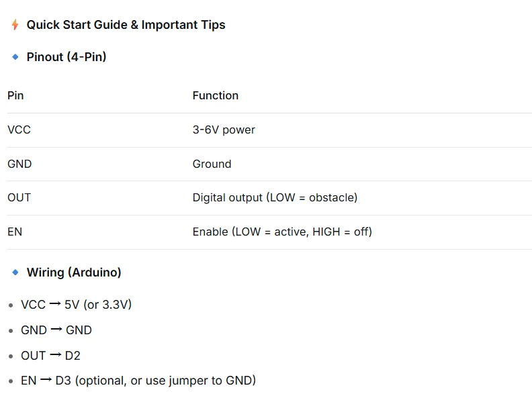Click the blue diamond icon next to Wiring
The width and height of the screenshot is (532, 396).
15,273
